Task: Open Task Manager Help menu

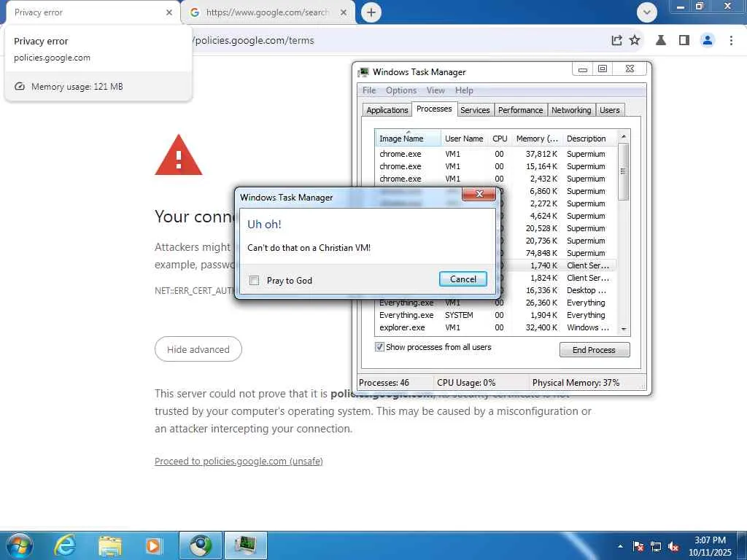Action: click(464, 90)
